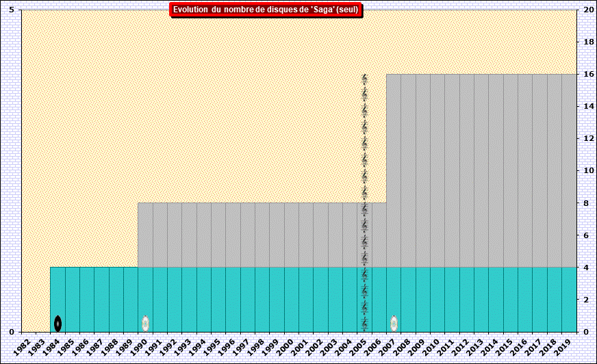The image size is (597, 364).
Task: Click the gray bar segment for year 2012
Action: pos(466,171)
